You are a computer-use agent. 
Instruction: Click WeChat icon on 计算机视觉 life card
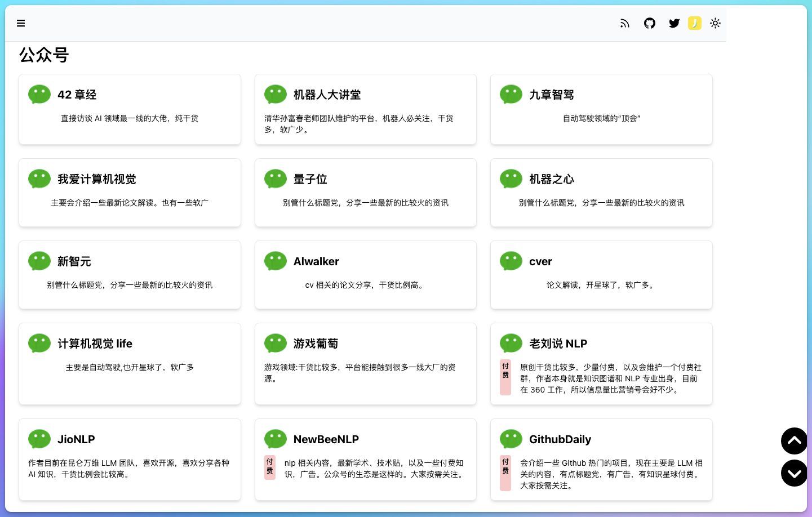pyautogui.click(x=39, y=344)
